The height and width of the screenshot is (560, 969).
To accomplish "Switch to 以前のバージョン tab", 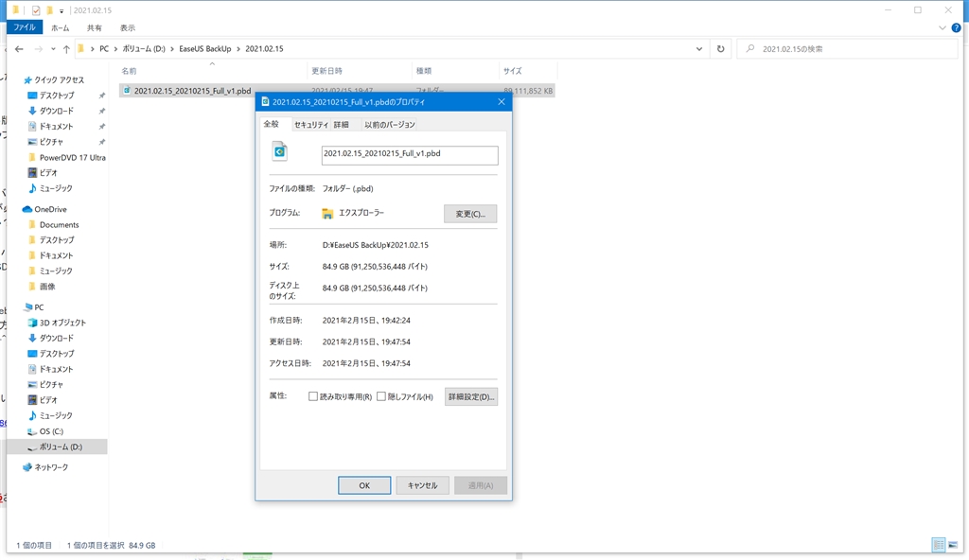I will click(x=389, y=124).
